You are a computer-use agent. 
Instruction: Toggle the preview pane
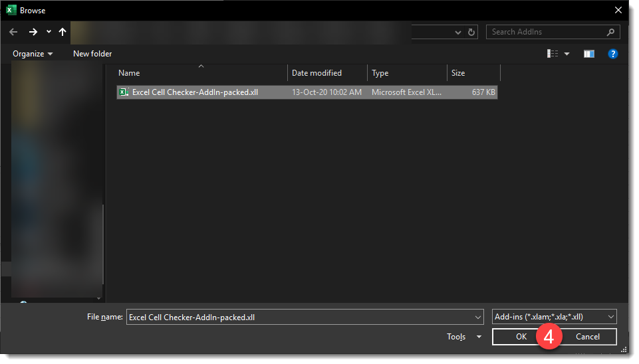(x=589, y=54)
